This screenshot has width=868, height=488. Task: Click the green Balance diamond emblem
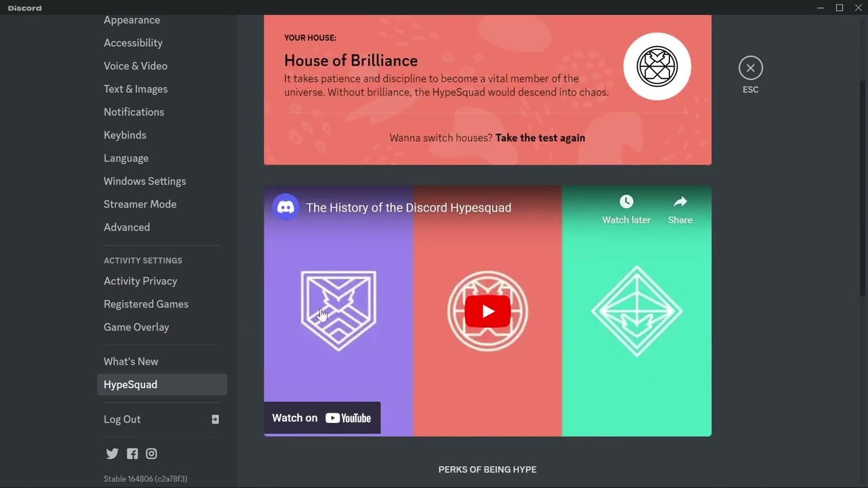click(x=637, y=311)
